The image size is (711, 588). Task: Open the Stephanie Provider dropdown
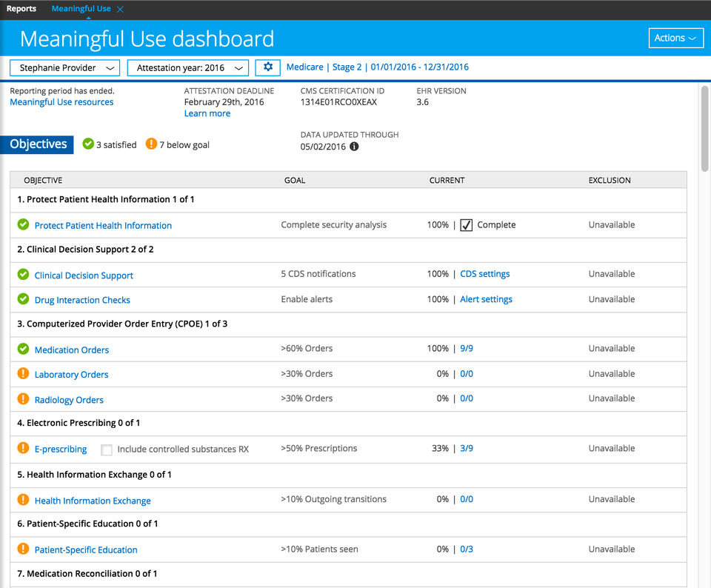65,68
